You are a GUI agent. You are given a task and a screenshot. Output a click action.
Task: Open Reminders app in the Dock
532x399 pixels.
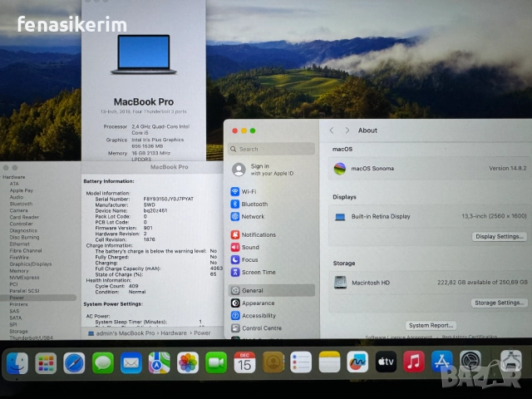click(x=301, y=362)
